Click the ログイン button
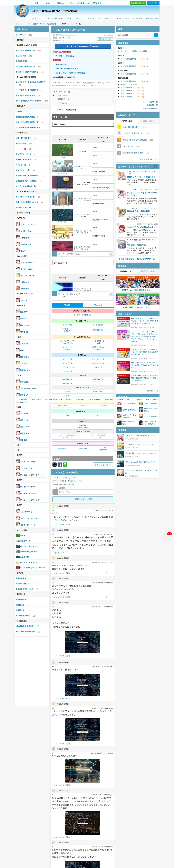 coord(153,3)
